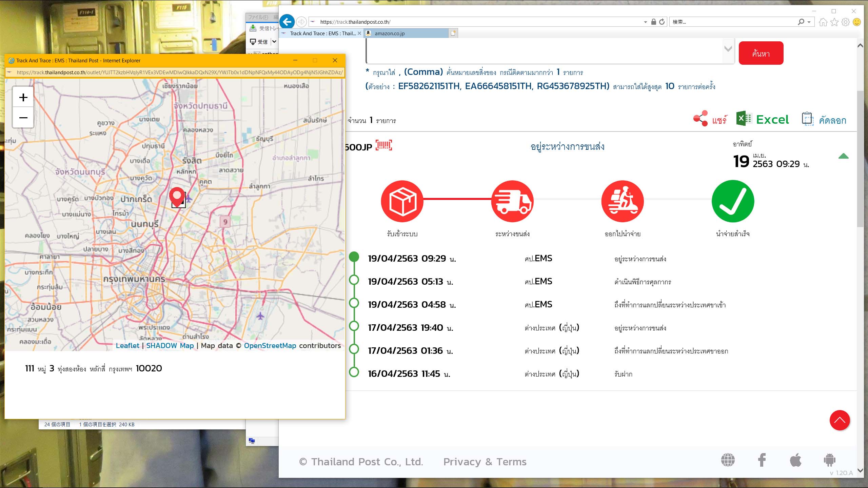
Task: Click the รับเข้าระบบ package status icon
Action: pos(402,201)
